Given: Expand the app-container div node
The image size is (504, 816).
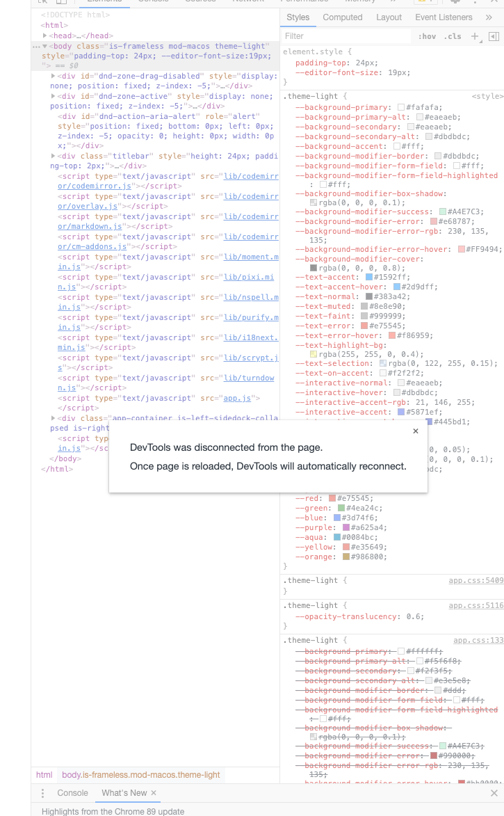Looking at the screenshot, I should click(x=53, y=418).
